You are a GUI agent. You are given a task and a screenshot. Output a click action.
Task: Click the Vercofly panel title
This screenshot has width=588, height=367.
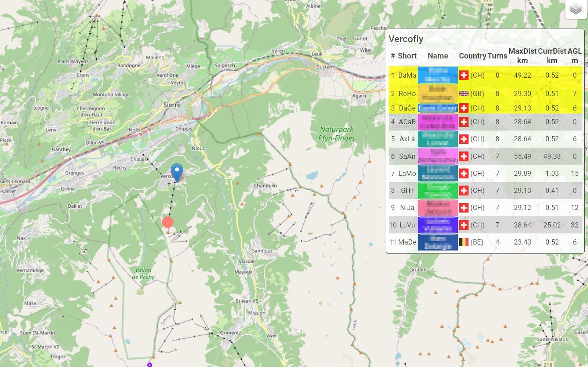[x=406, y=39]
